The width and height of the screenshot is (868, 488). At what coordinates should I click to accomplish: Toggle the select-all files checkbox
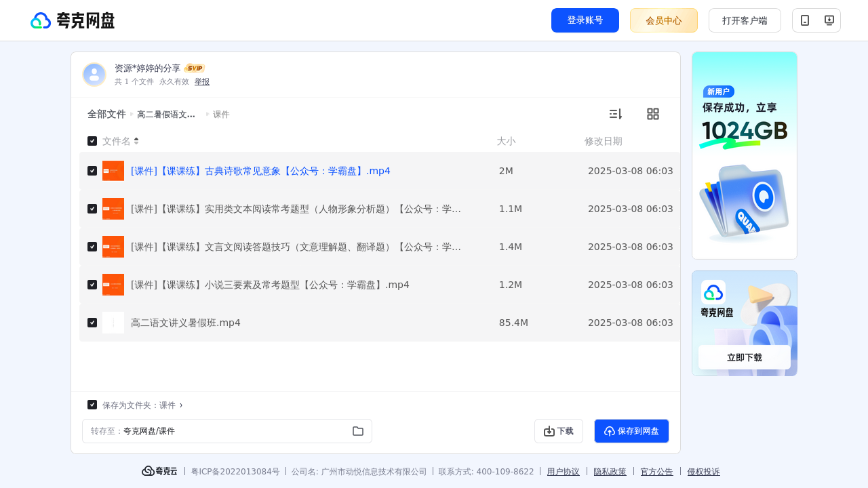(92, 141)
